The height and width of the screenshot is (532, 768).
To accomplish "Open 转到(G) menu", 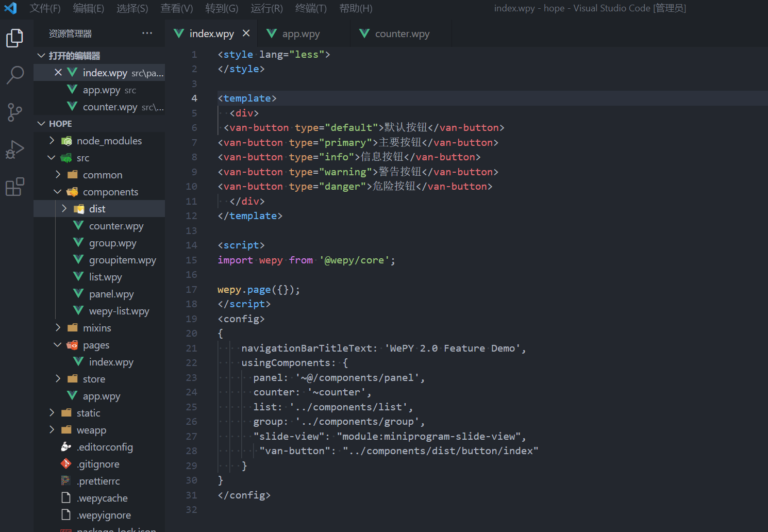I will click(x=222, y=8).
